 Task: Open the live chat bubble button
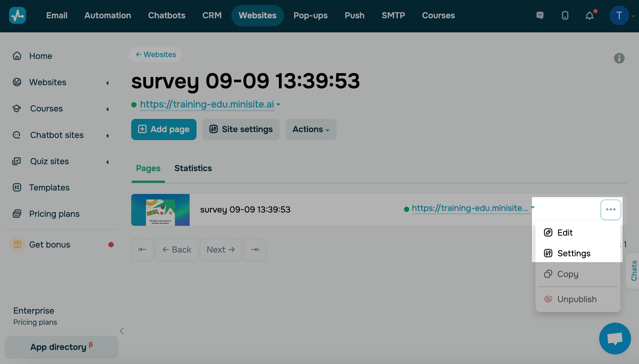(615, 338)
